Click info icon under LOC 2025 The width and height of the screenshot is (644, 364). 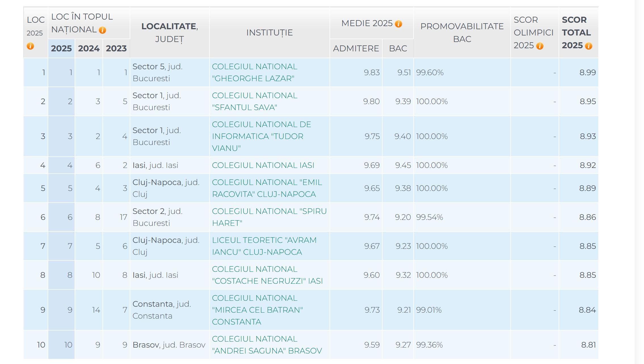tap(30, 46)
